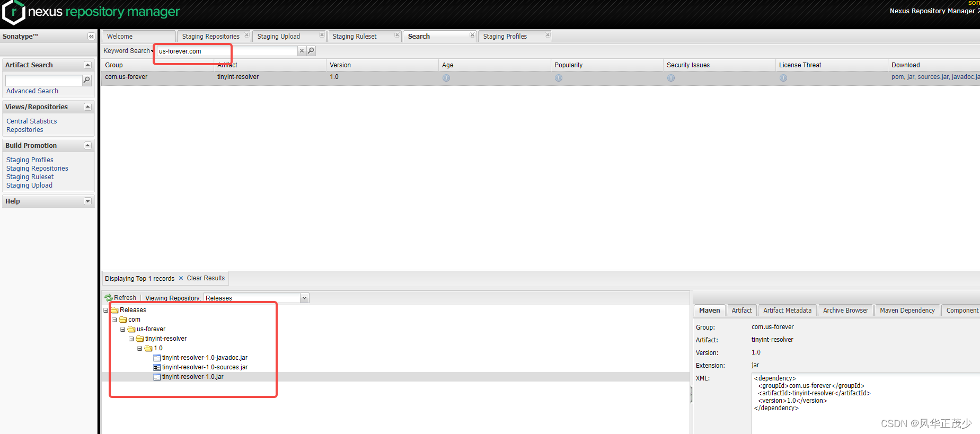Viewport: 980px width, 434px height.
Task: Run the keyword search magnifier
Action: tap(311, 51)
